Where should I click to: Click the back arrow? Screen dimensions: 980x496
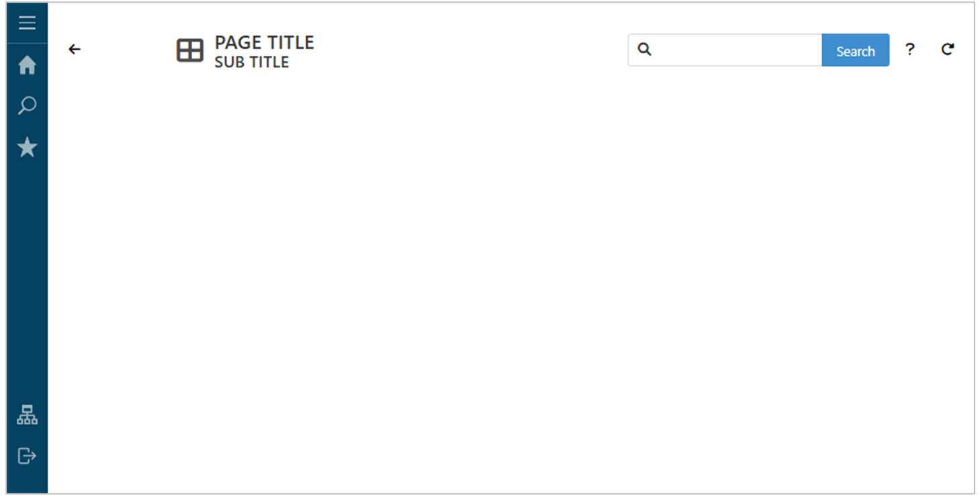(x=75, y=49)
